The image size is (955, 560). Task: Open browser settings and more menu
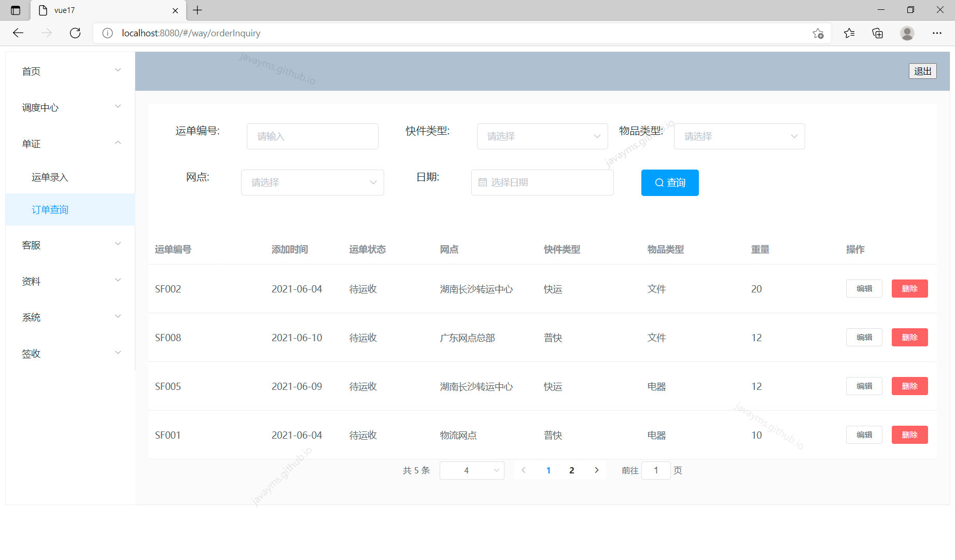tap(937, 33)
